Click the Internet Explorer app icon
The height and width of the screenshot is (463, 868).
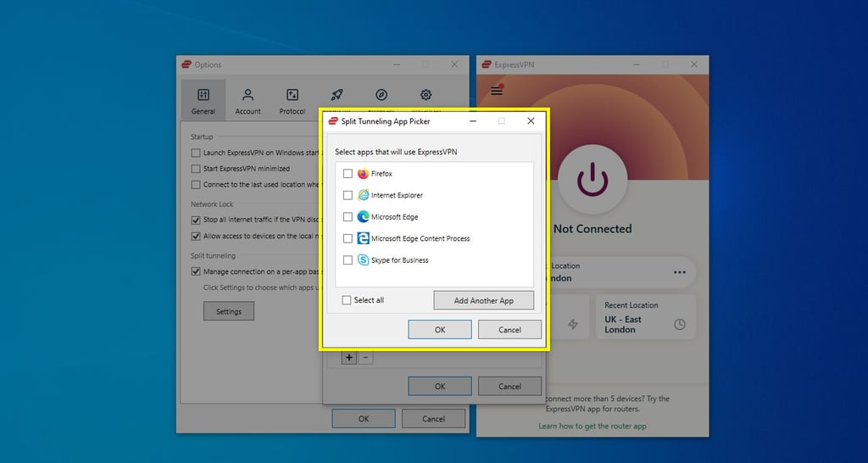(363, 196)
